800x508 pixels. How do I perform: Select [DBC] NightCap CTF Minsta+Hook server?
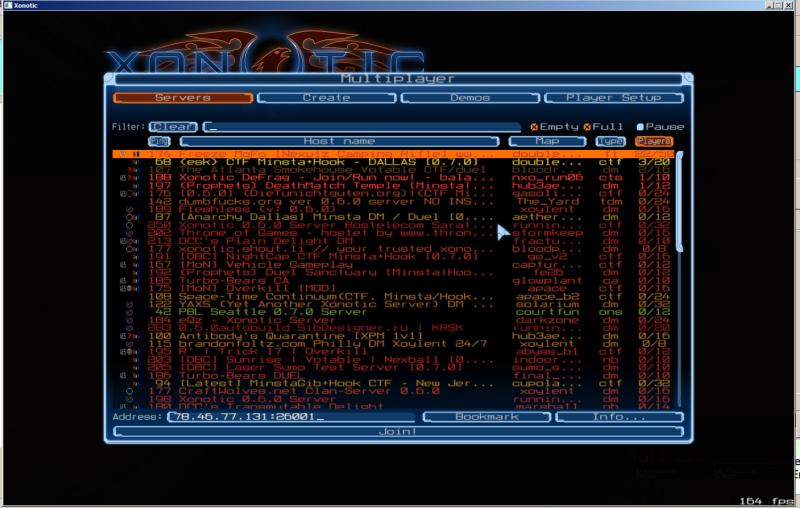pyautogui.click(x=393, y=257)
